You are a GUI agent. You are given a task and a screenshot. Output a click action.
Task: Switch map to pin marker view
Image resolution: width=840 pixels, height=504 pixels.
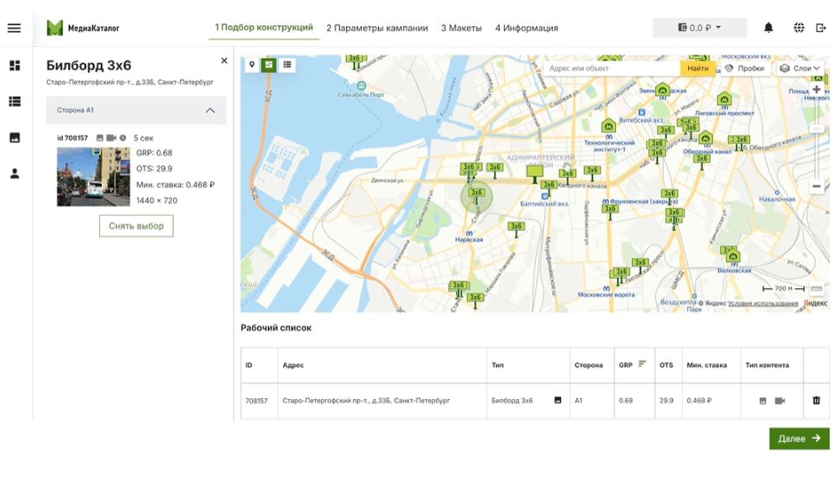click(x=251, y=65)
